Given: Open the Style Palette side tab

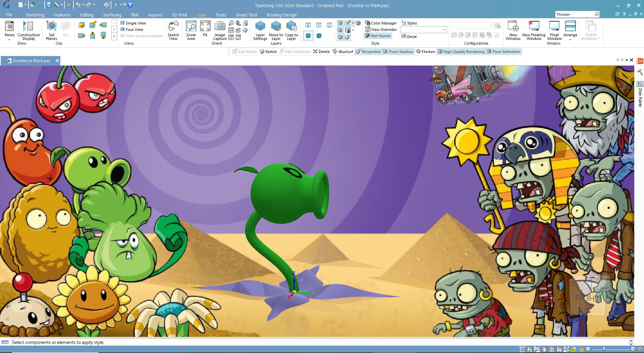Looking at the screenshot, I should (640, 94).
